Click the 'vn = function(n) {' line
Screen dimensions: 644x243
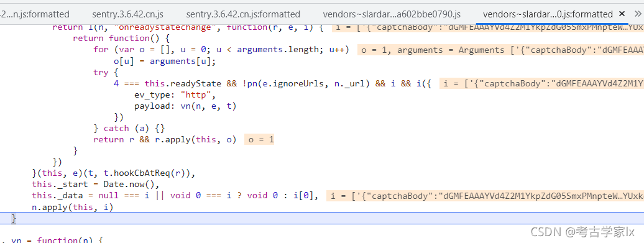tap(57, 240)
